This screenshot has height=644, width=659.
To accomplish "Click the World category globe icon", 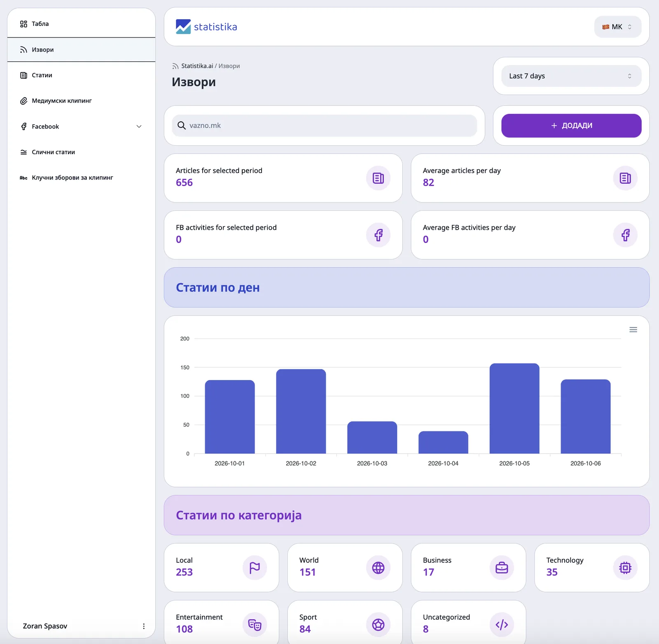I will click(x=378, y=568).
